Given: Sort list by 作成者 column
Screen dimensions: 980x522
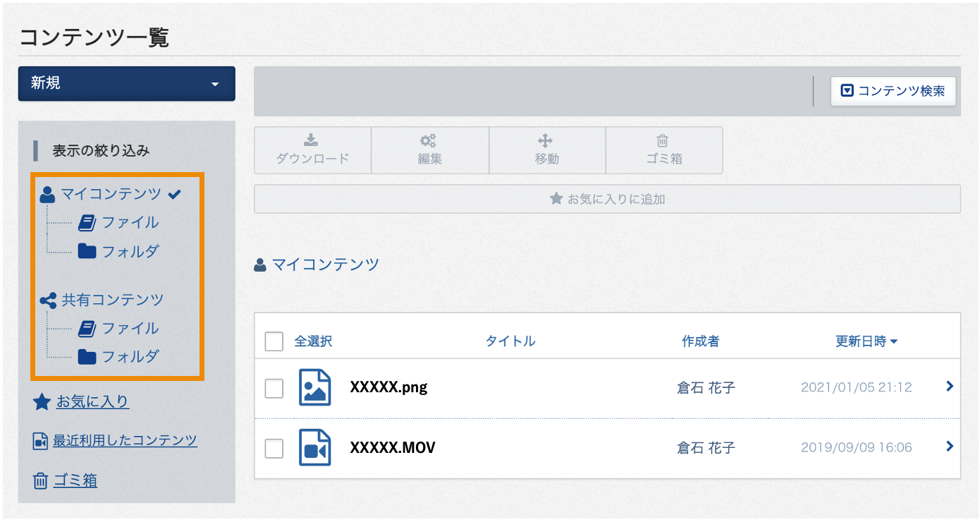Looking at the screenshot, I should (701, 341).
